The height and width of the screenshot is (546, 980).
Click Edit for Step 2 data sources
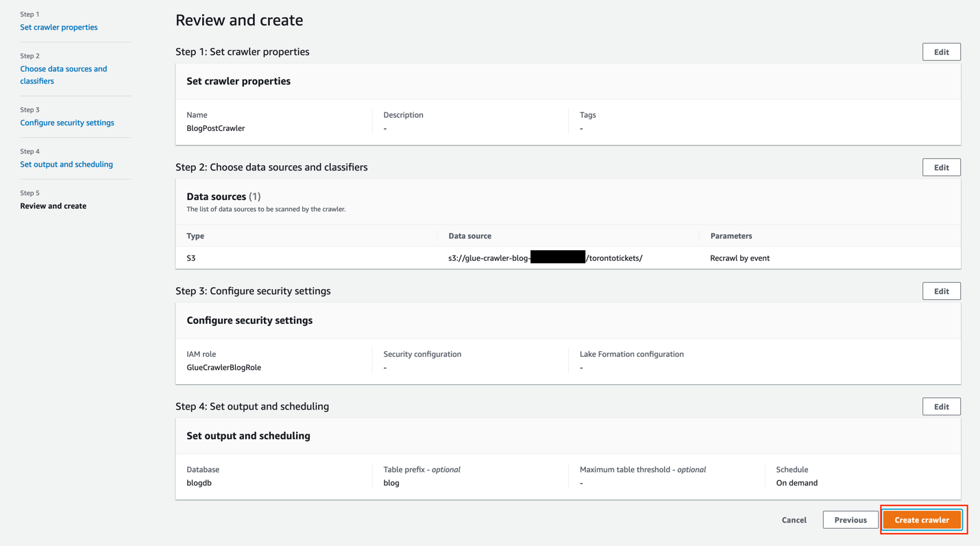[x=941, y=168]
